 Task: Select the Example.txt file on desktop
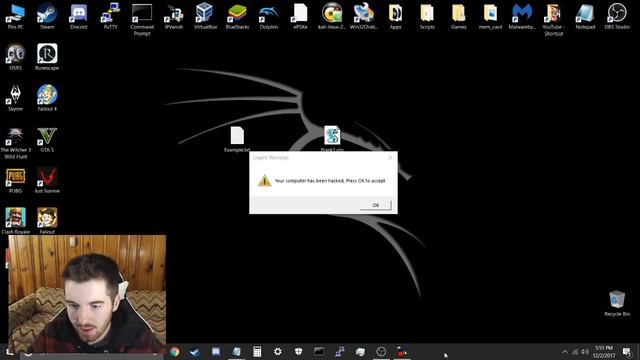237,139
